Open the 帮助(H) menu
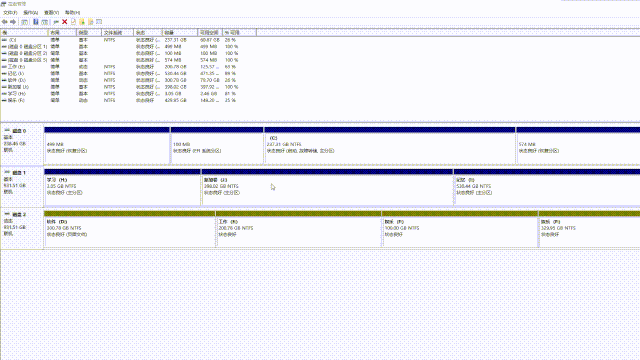The width and height of the screenshot is (640, 360). tap(72, 13)
